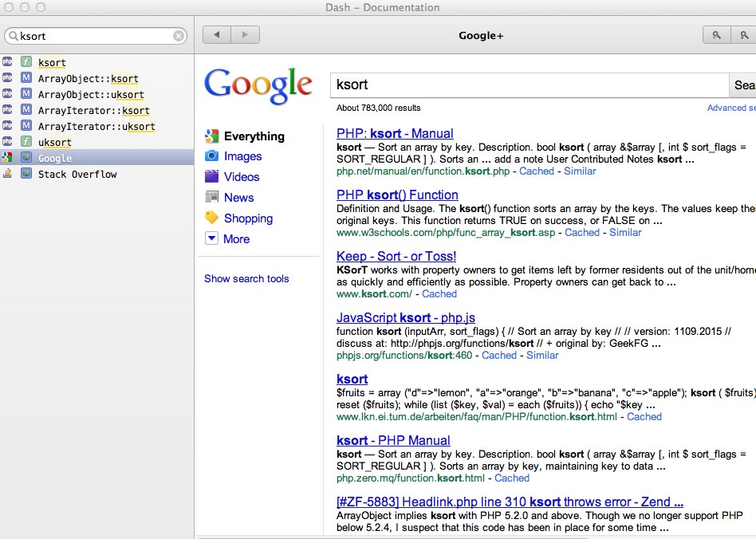Select the Everything search filter
The height and width of the screenshot is (539, 756).
click(254, 136)
